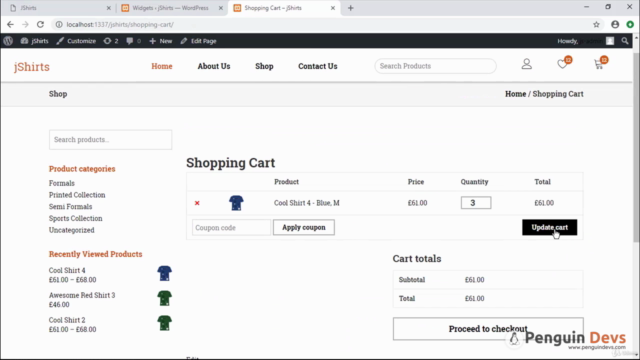Click the Subtotal amount in Cart totals
640x360 pixels.
pos(474,280)
